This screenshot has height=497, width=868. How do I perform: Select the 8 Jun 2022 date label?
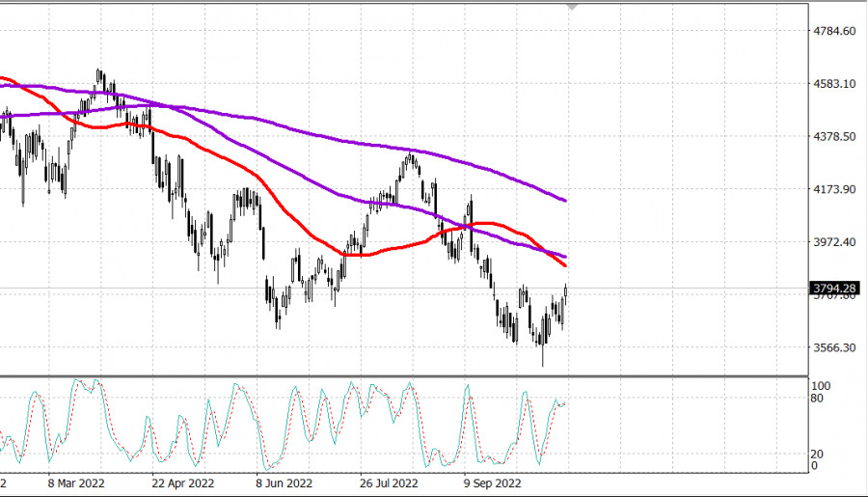[x=284, y=483]
